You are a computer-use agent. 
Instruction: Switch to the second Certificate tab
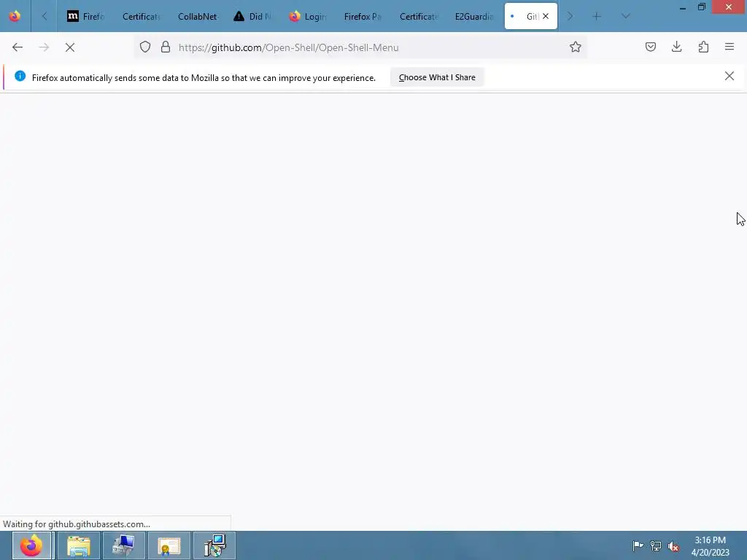[418, 16]
